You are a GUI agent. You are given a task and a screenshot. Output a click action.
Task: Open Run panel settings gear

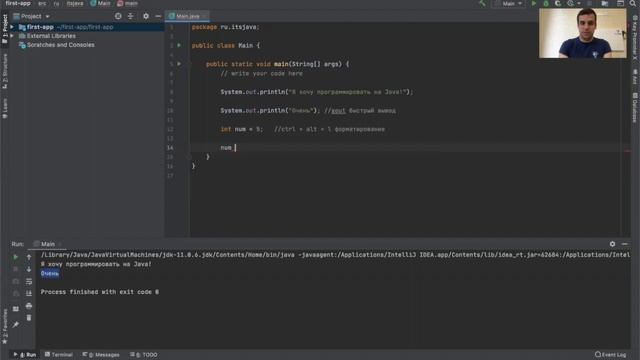tap(612, 244)
